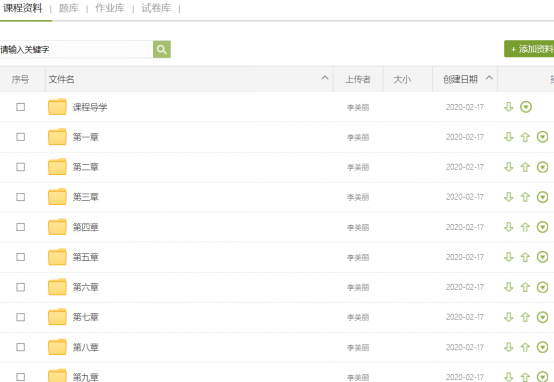554x382 pixels.
Task: Open the 第八章 folder name link
Action: pos(86,347)
